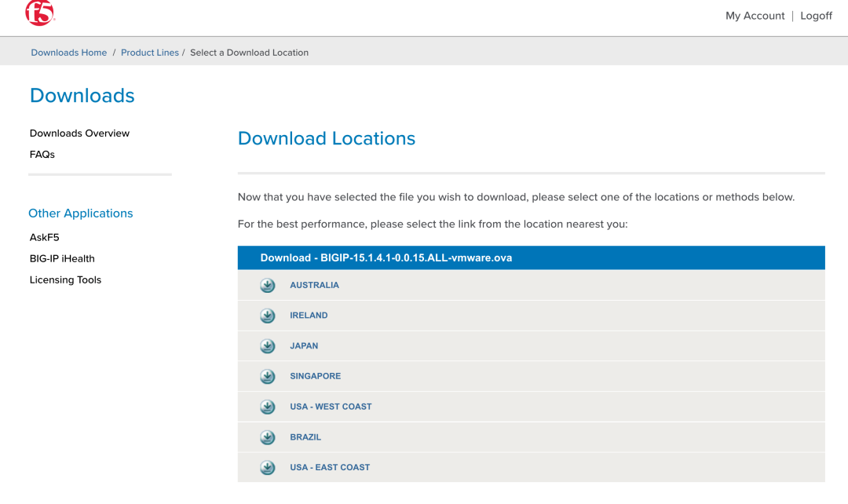
Task: Select the USA - EAST COAST link
Action: 330,467
